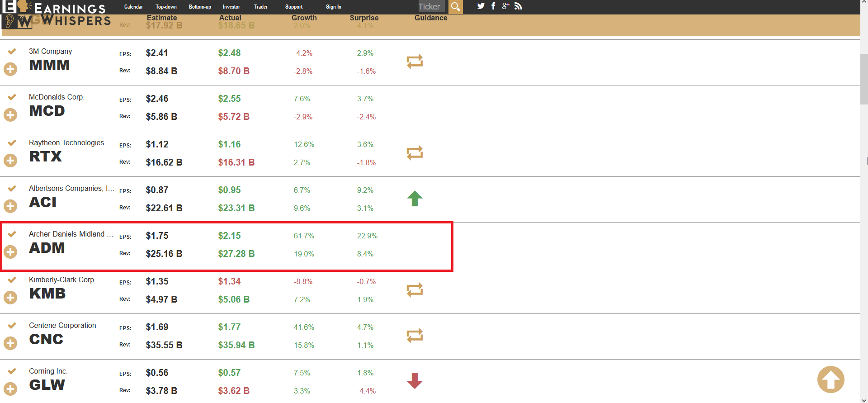The height and width of the screenshot is (403, 868).
Task: Open the KMB ticker link
Action: (x=47, y=294)
